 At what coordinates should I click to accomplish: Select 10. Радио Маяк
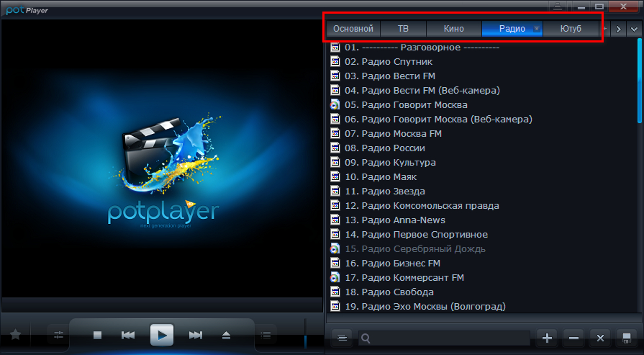tap(381, 176)
